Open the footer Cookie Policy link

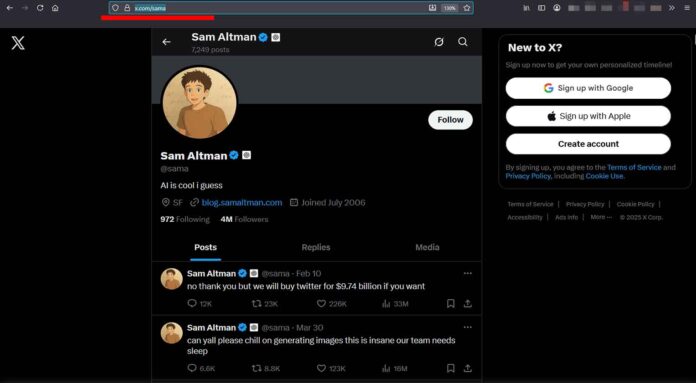636,204
